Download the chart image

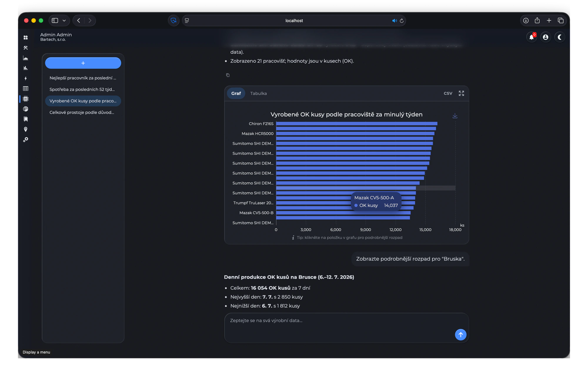point(455,116)
